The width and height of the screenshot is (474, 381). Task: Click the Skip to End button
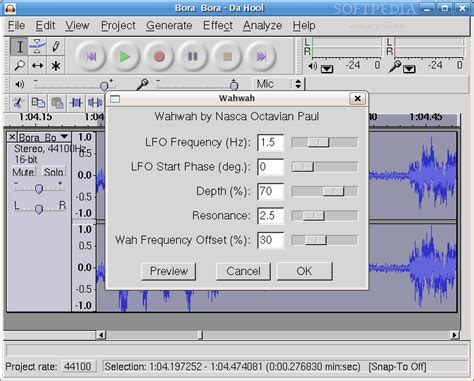point(261,57)
